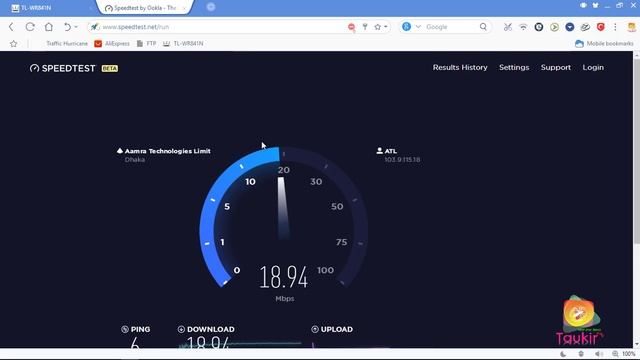Click the ATL provider label
This screenshot has height=360, width=640.
pos(391,151)
